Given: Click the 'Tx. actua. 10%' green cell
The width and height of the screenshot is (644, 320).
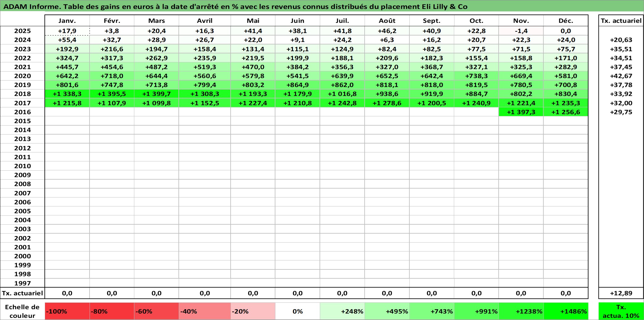Looking at the screenshot, I should (x=621, y=311).
